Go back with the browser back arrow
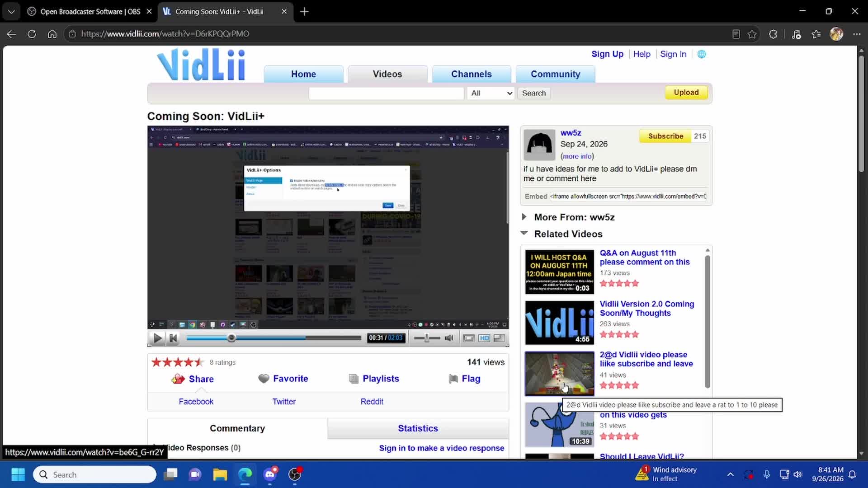This screenshot has width=868, height=488. point(12,34)
